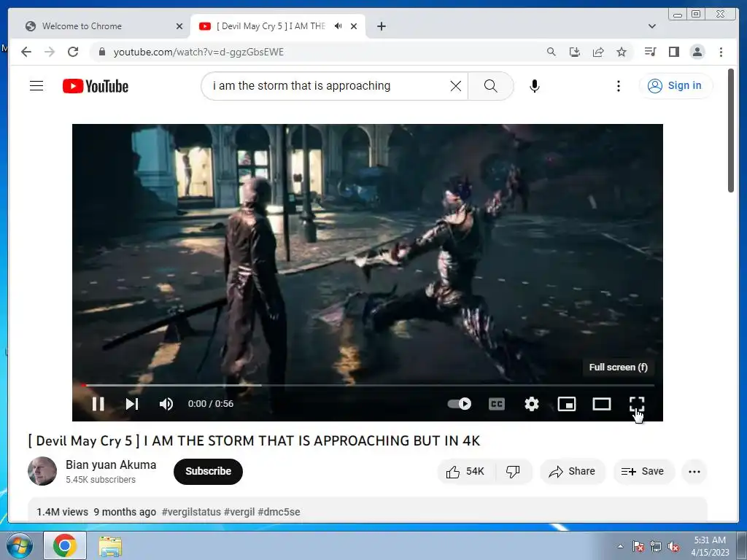Screen dimensions: 747x560
Task: Mute the tab via its audio indicator
Action: coord(338,26)
